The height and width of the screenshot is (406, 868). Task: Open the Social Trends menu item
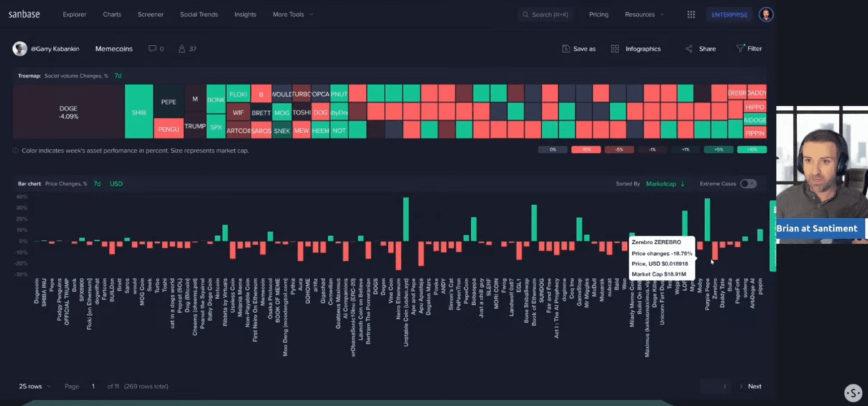click(x=198, y=15)
